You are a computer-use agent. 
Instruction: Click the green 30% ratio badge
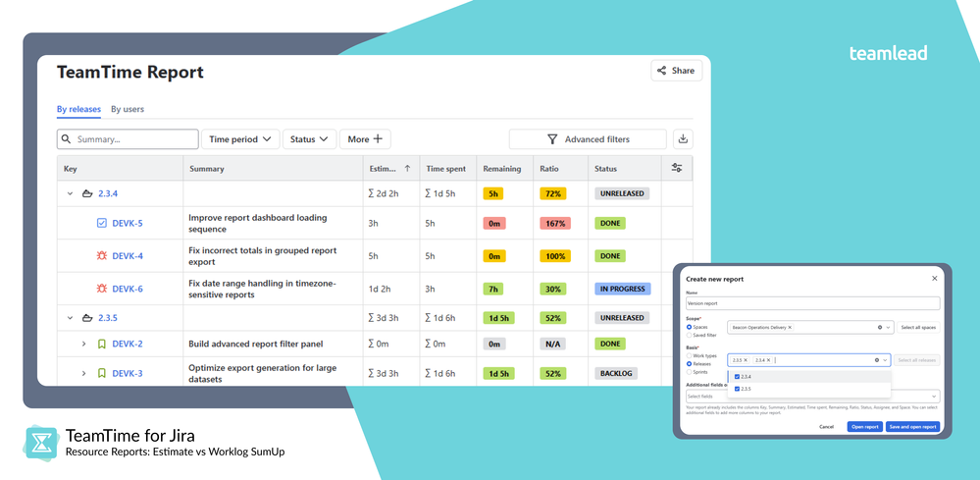(x=553, y=289)
